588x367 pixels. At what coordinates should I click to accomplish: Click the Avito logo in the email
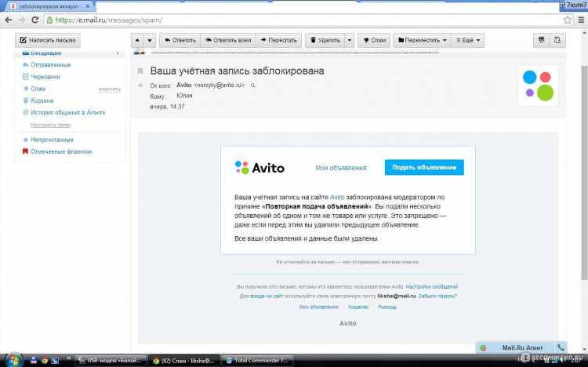pyautogui.click(x=260, y=167)
